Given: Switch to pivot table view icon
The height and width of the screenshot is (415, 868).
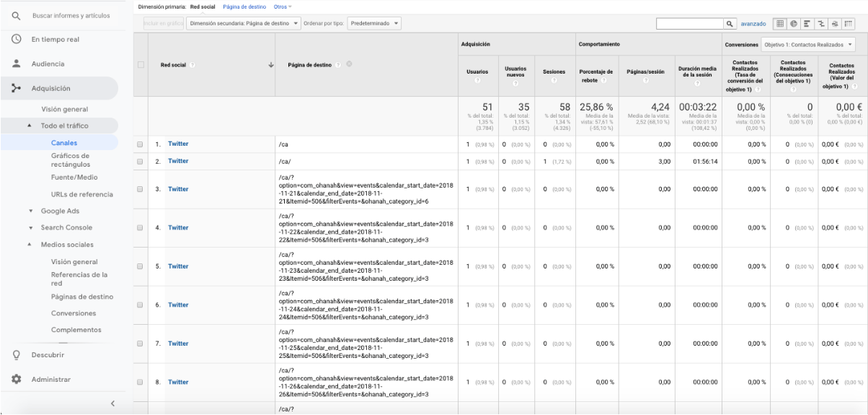Looking at the screenshot, I should pyautogui.click(x=849, y=24).
